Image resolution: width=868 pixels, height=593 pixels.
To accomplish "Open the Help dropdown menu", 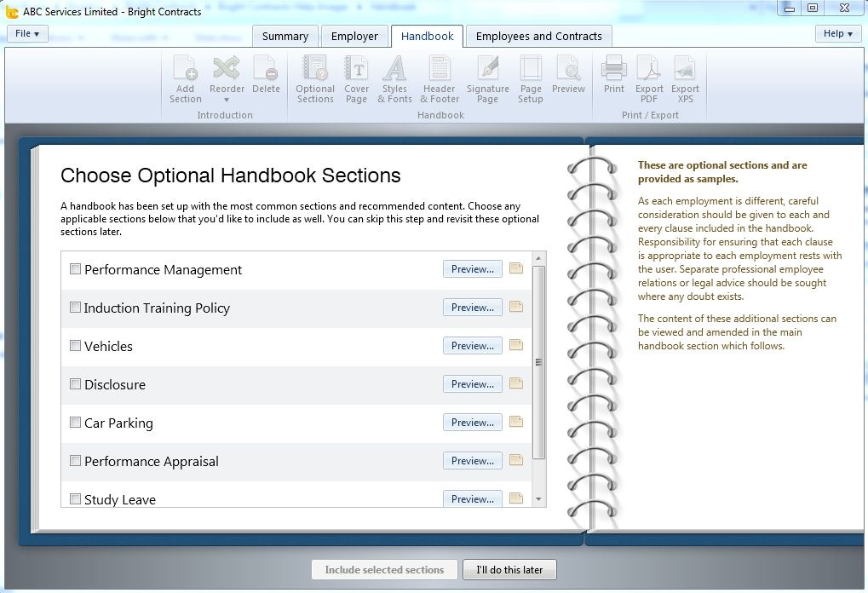I will coord(838,34).
